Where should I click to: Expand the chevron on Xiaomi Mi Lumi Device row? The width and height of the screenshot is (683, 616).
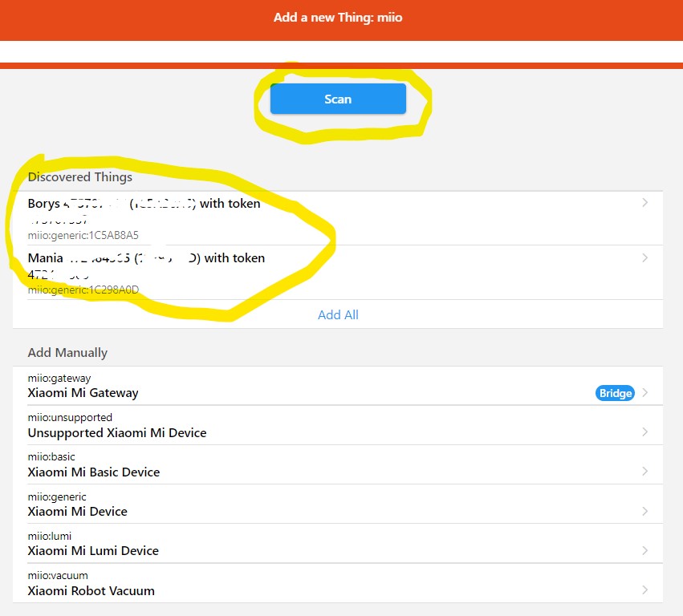click(644, 550)
